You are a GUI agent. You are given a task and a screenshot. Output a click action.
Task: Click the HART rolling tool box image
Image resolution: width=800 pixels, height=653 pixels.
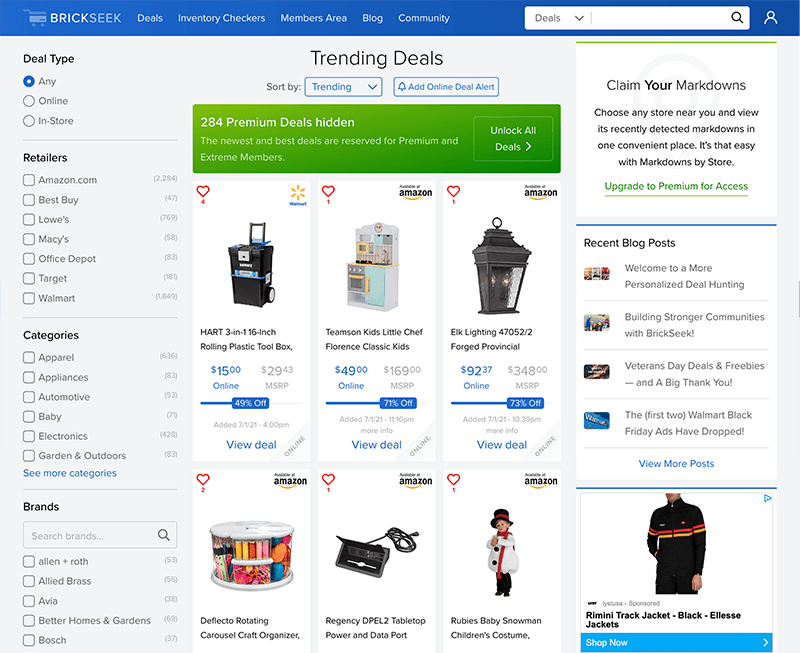click(x=252, y=264)
